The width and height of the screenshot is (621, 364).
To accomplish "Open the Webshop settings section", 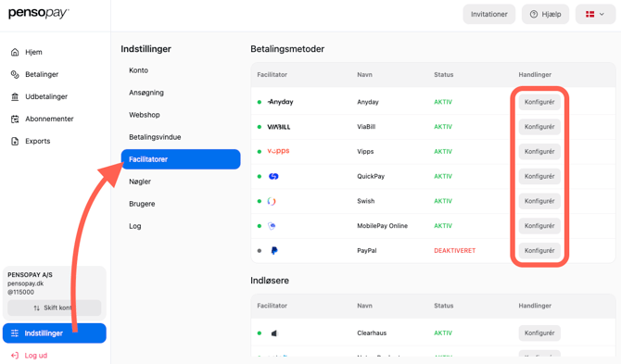I will [x=145, y=115].
